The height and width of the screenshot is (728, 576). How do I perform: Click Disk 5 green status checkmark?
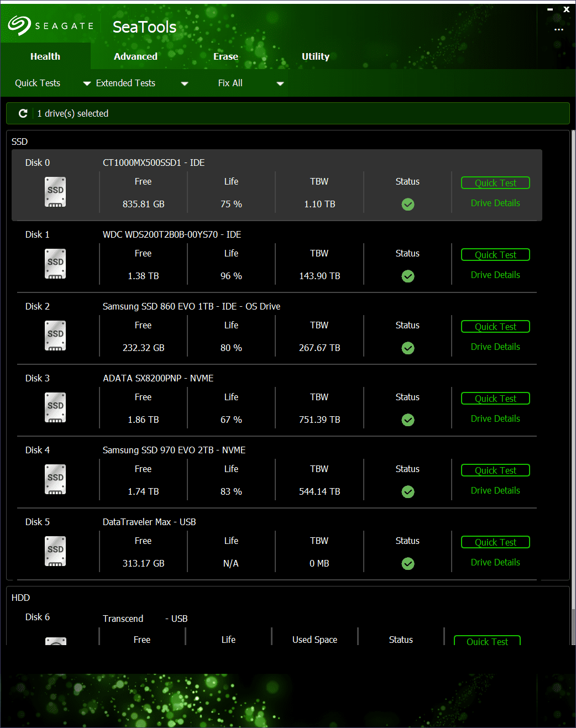(408, 564)
